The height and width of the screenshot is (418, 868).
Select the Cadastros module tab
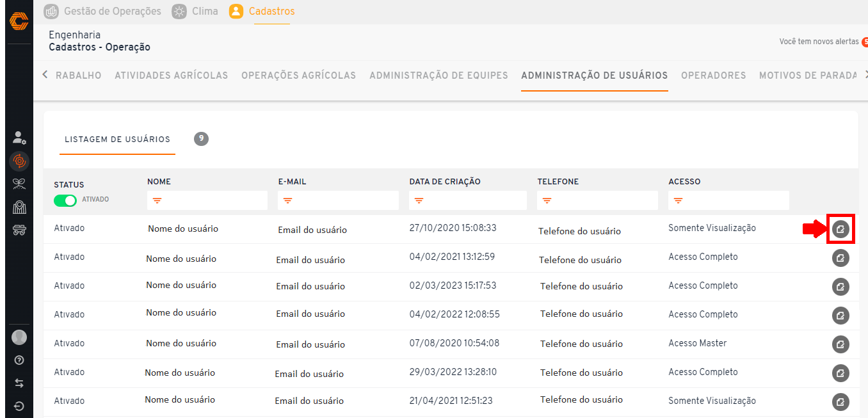pos(262,11)
